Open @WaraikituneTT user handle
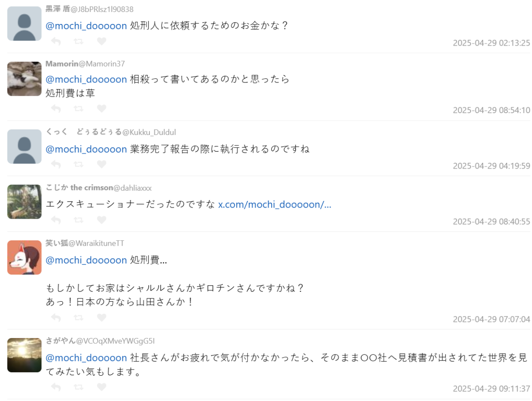The height and width of the screenshot is (401, 532). (96, 243)
